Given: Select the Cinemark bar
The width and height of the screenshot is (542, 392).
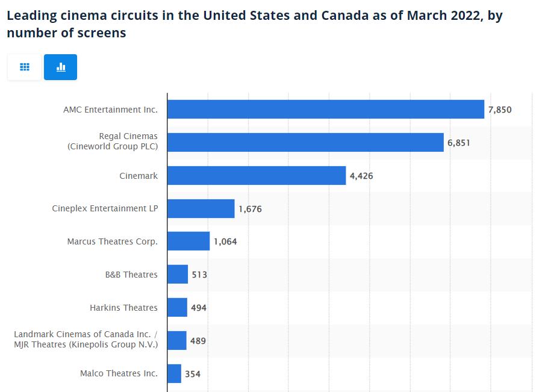Looking at the screenshot, I should (257, 175).
